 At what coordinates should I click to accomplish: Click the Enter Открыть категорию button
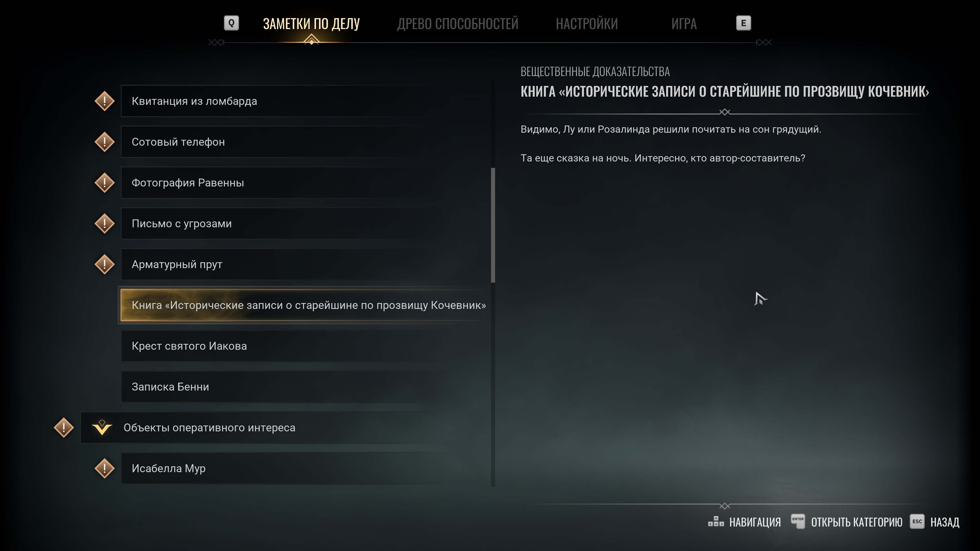pyautogui.click(x=847, y=522)
